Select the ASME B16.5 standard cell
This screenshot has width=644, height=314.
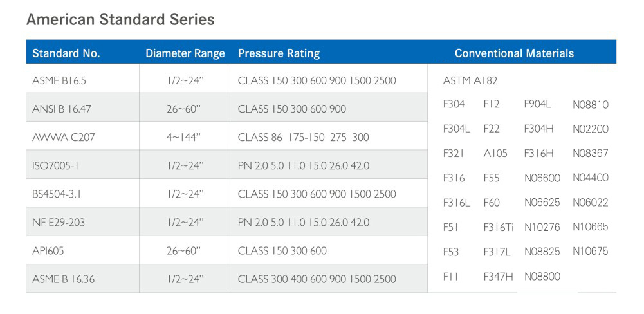click(x=59, y=81)
